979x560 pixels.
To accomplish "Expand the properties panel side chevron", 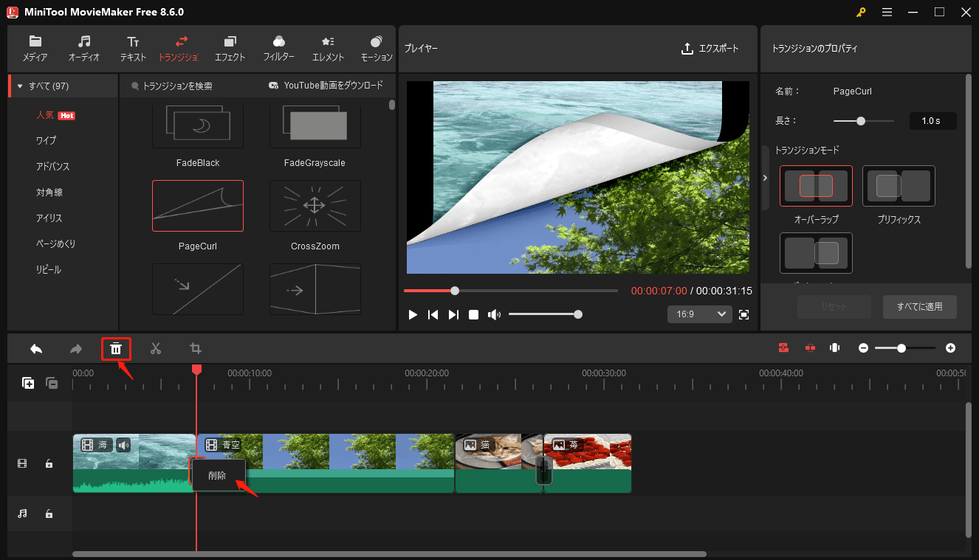I will (x=765, y=177).
